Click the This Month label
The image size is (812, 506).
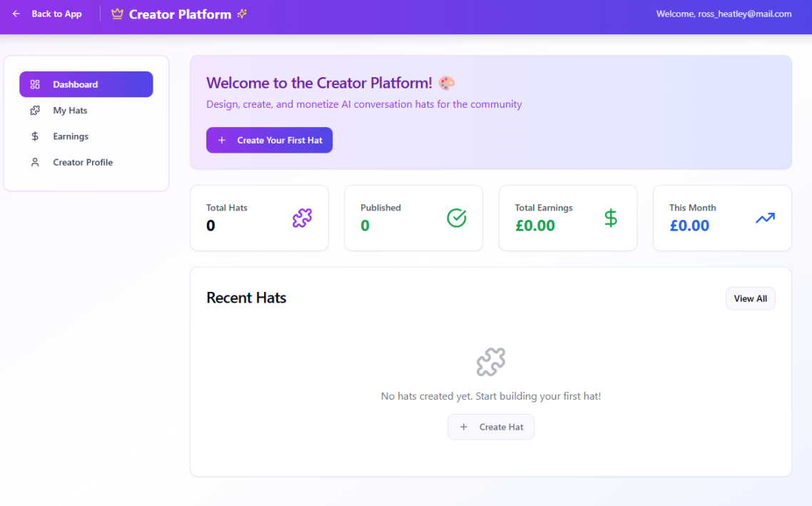(x=692, y=208)
